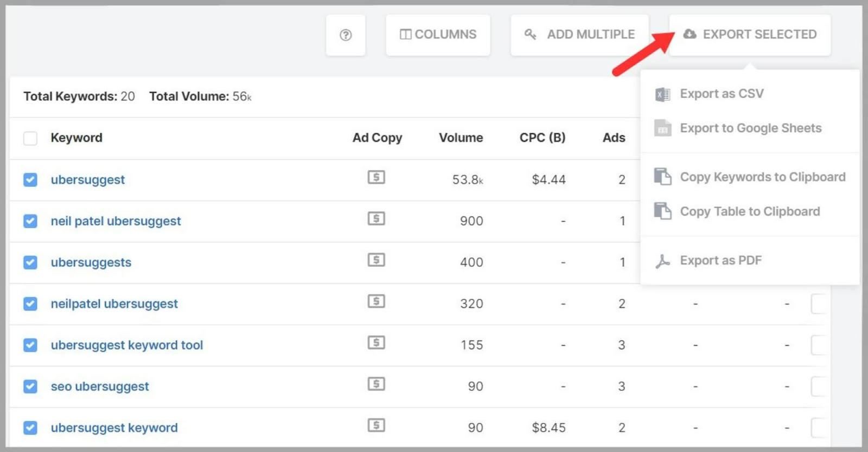Toggle the select-all checkbox beside Keyword header
868x452 pixels.
pos(30,138)
